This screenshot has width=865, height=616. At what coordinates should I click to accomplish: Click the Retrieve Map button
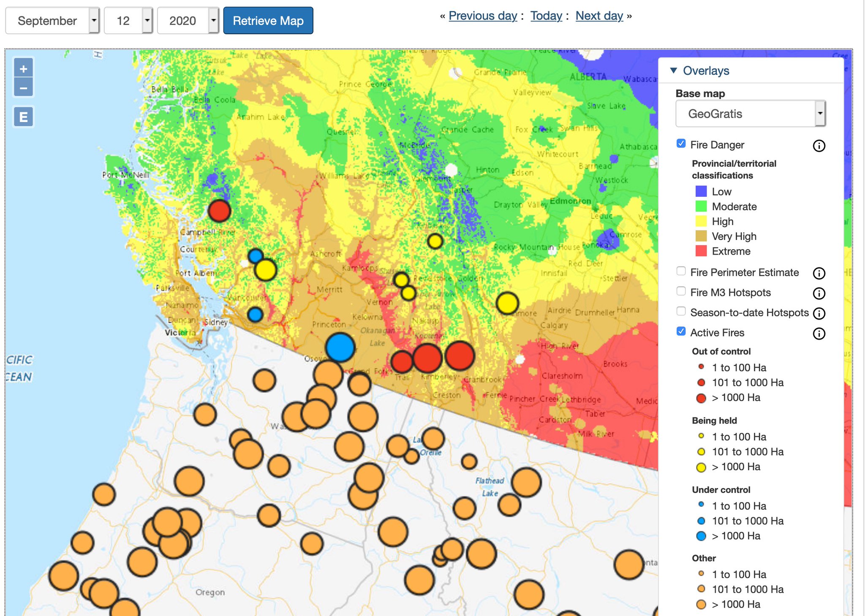tap(268, 21)
